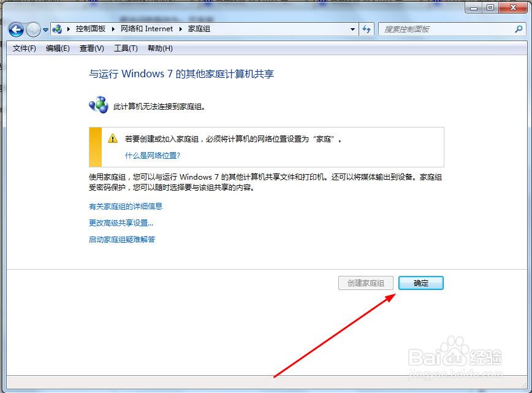Image resolution: width=532 pixels, height=393 pixels.
Task: Open the 更改高级共享设置... link
Action: coord(121,223)
